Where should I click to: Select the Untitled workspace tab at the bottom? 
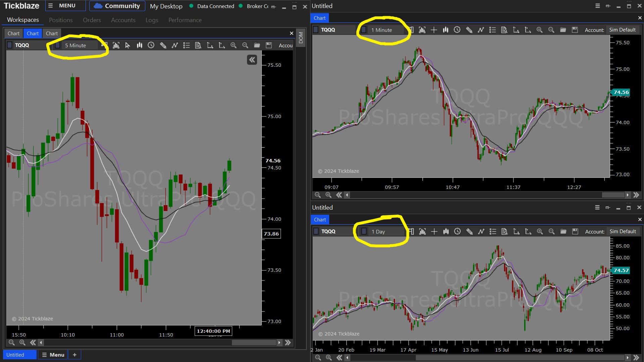20,355
